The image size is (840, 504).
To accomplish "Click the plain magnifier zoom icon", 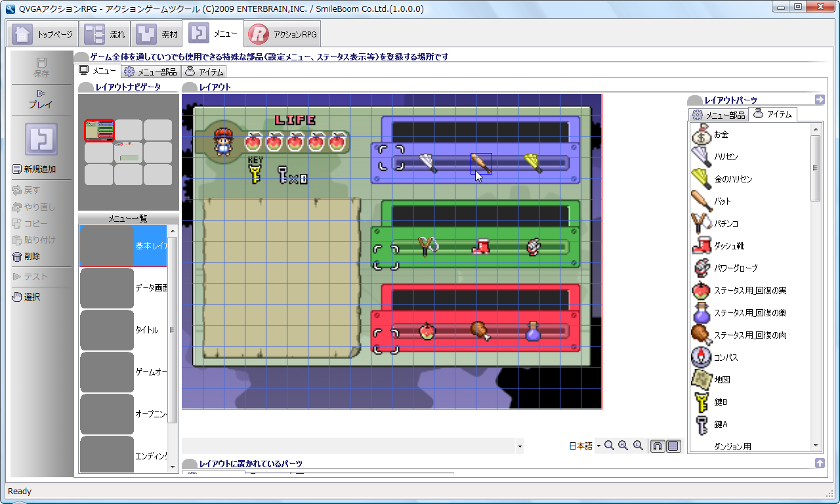I will 610,446.
